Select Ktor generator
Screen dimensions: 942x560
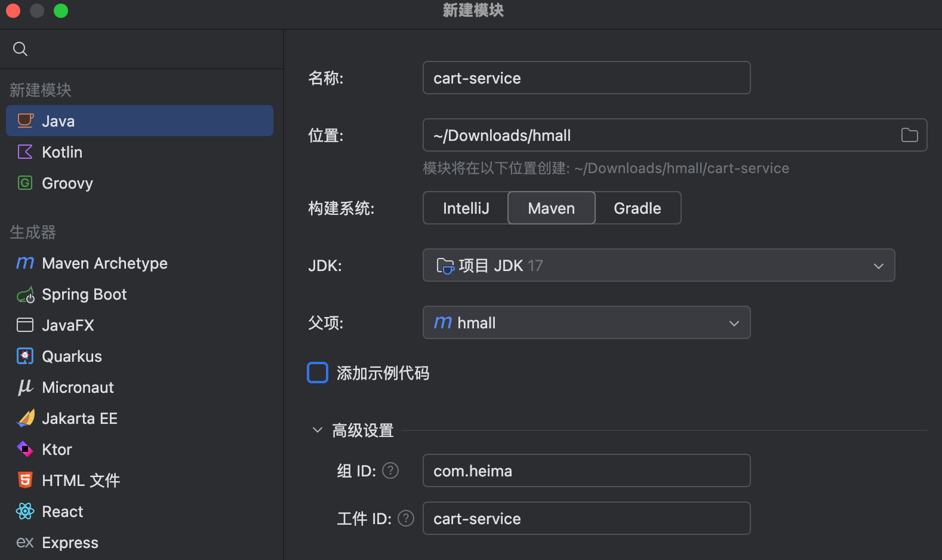[140, 449]
